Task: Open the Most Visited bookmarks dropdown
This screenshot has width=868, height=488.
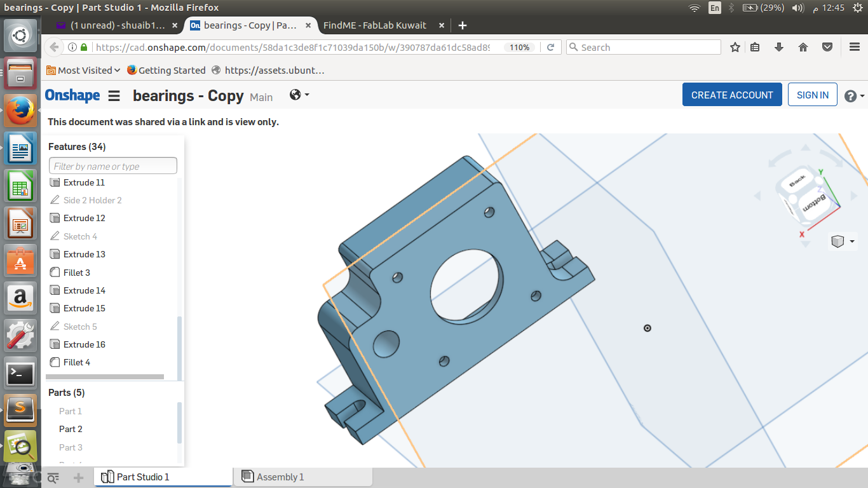Action: (84, 71)
